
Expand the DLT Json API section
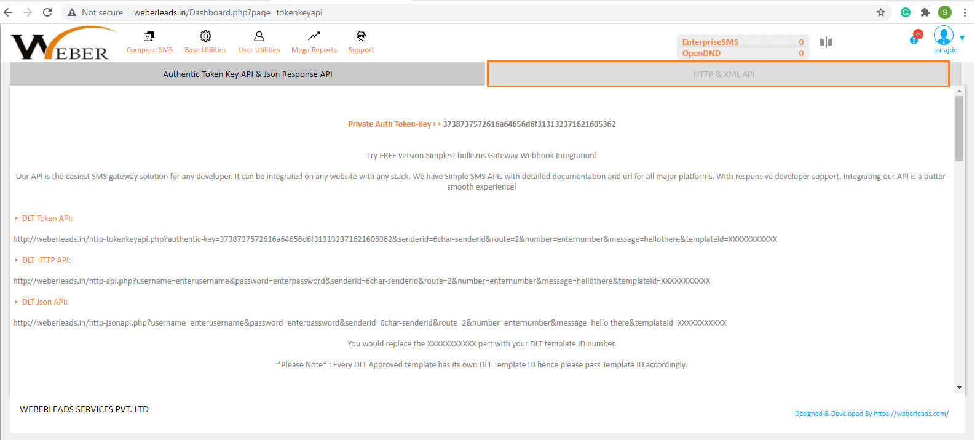click(45, 302)
